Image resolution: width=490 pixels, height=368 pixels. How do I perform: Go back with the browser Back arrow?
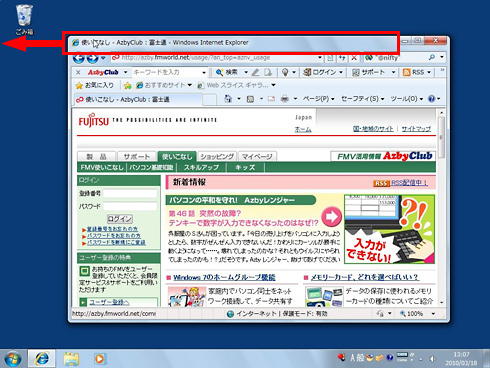coord(79,58)
